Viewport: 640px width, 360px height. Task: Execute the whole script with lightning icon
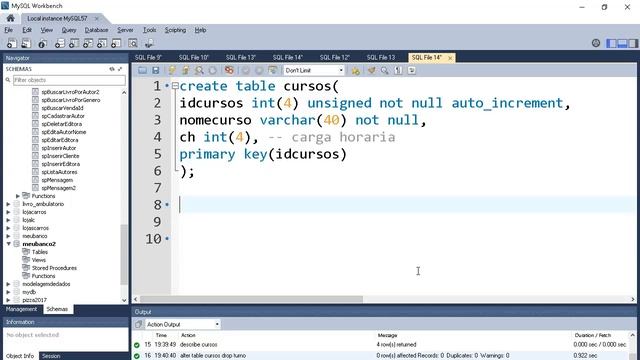click(x=172, y=70)
